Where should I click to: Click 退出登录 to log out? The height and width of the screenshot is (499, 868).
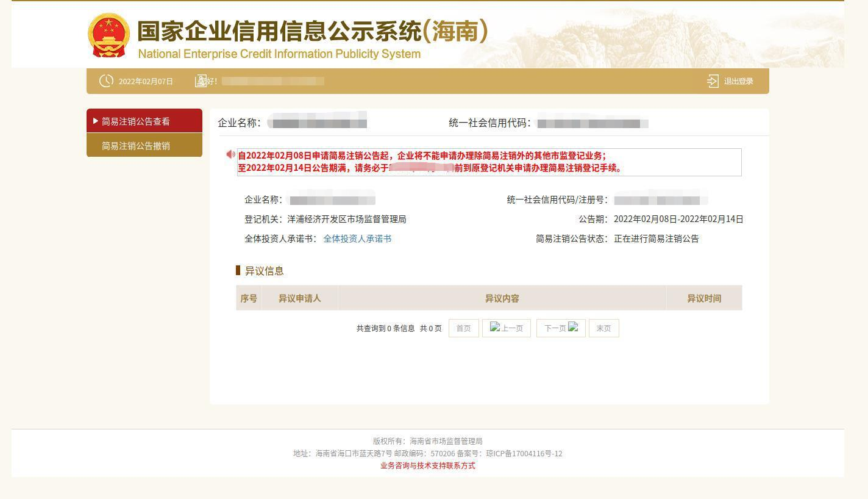[738, 81]
